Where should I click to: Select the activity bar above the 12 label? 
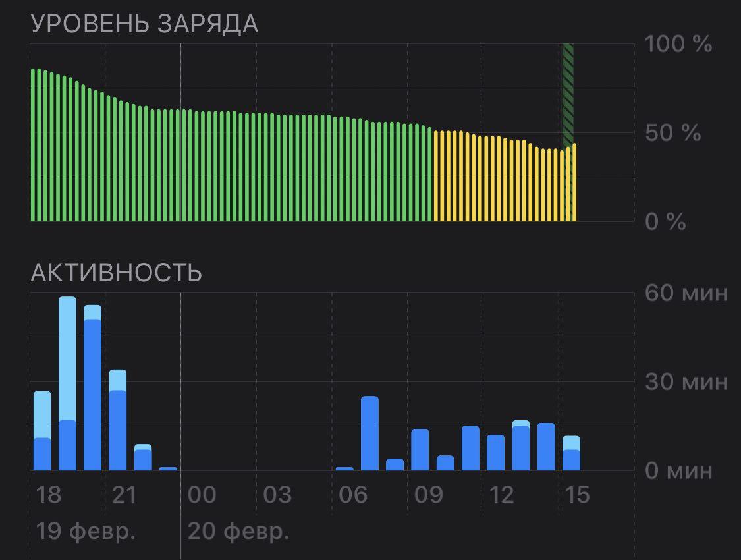[x=496, y=452]
